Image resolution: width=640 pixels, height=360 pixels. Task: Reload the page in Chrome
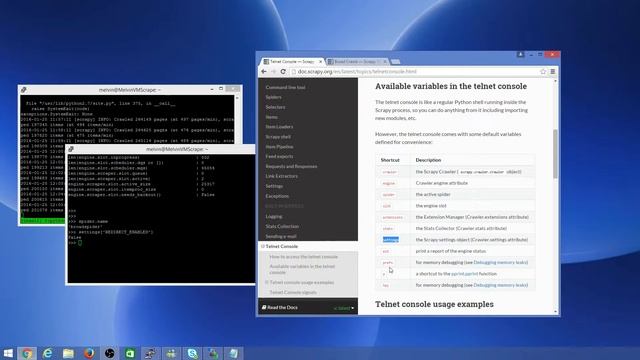tap(283, 71)
